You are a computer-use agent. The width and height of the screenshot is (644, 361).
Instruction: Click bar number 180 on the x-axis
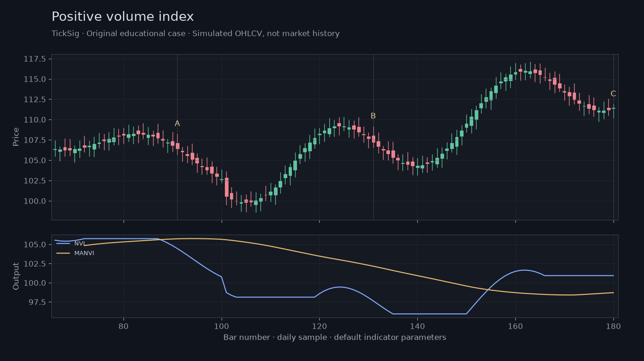613,325
